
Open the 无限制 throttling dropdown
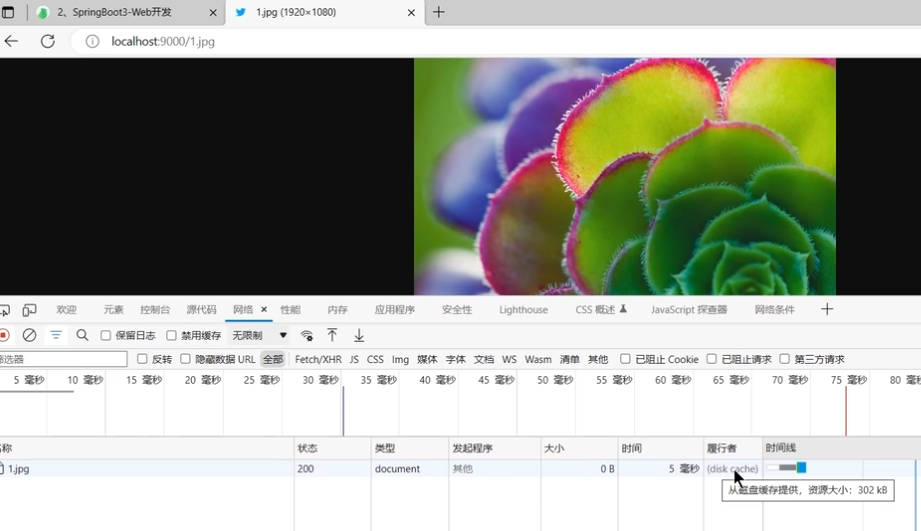[259, 335]
